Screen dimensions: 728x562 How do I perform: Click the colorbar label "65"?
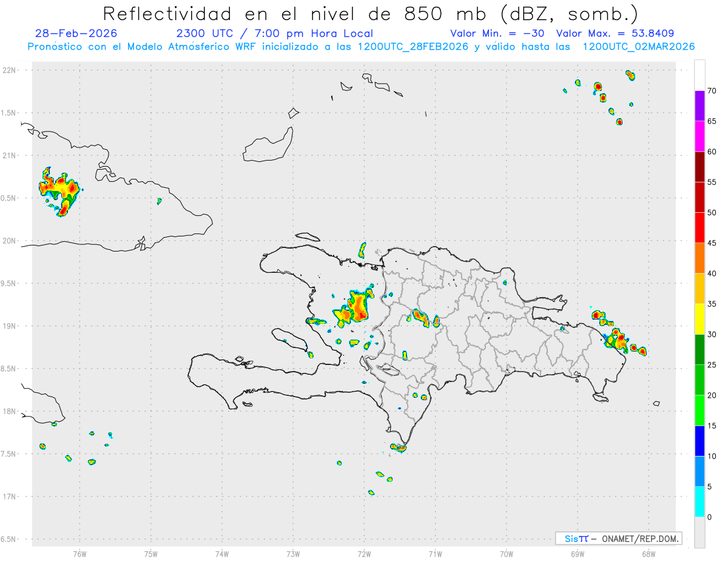click(712, 121)
